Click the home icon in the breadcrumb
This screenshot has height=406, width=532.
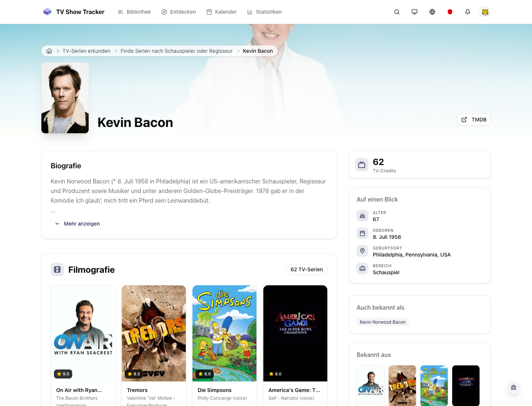click(49, 51)
